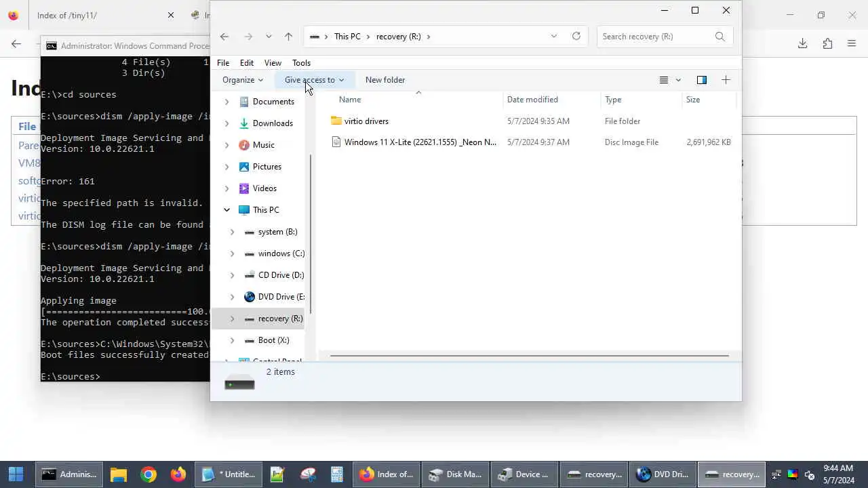The height and width of the screenshot is (488, 868).
Task: Open the Firefox downloads panel
Action: pyautogui.click(x=802, y=43)
